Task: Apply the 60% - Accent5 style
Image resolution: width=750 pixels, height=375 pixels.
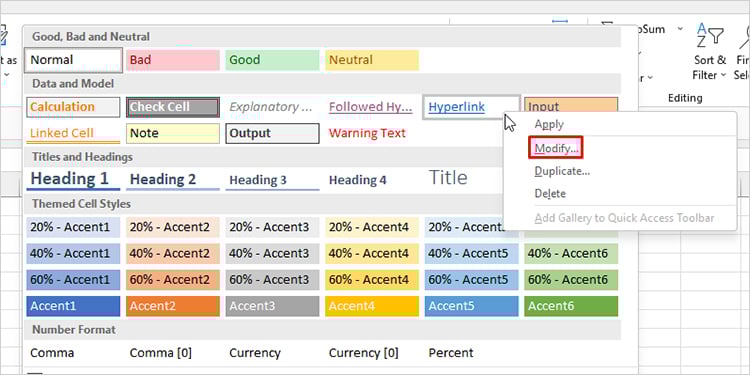Action: [472, 280]
